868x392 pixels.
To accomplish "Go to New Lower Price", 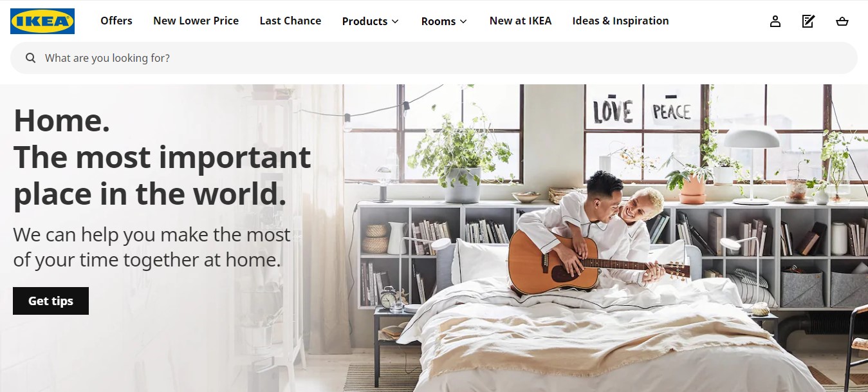I will (196, 21).
